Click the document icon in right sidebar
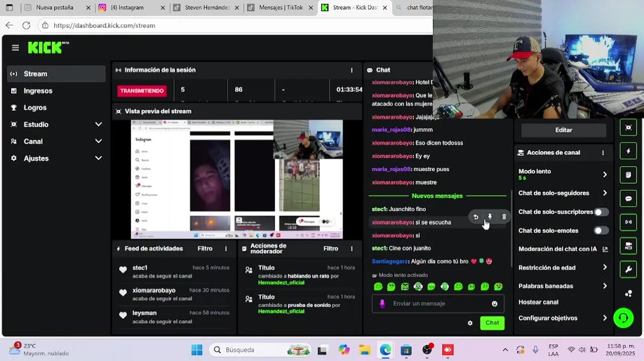The width and height of the screenshot is (644, 361). (x=628, y=175)
